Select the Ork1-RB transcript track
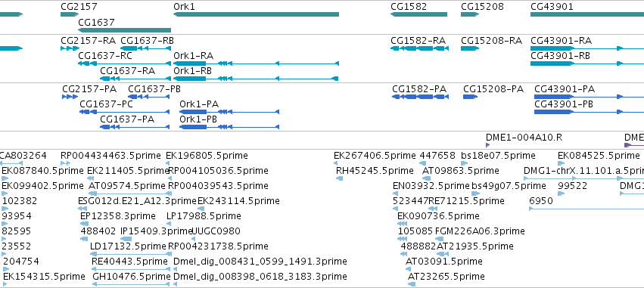Image resolution: width=644 pixels, height=288 pixels. pyautogui.click(x=256, y=79)
